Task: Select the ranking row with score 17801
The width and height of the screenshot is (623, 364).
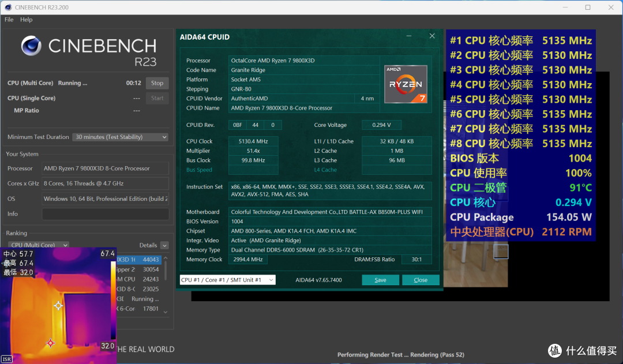Action: click(x=139, y=309)
